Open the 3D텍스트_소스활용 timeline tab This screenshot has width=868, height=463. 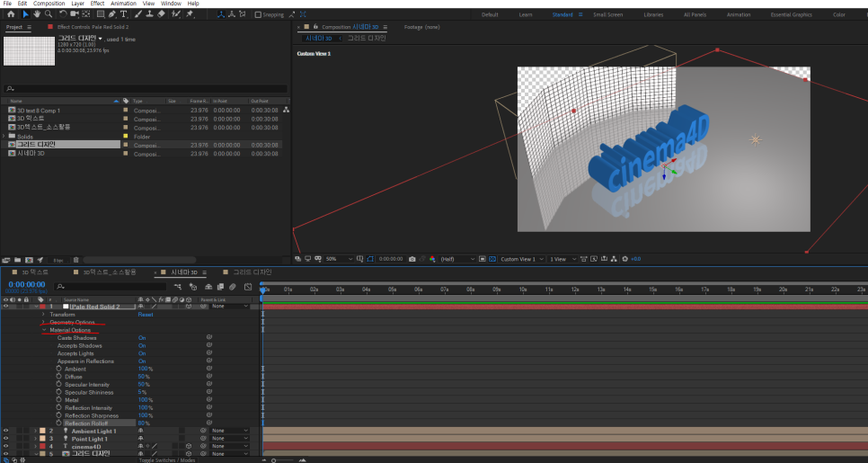pos(110,272)
